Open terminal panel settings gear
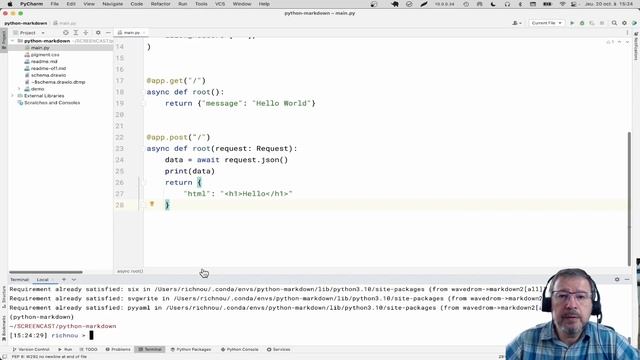This screenshot has height=360, width=640. [x=617, y=280]
